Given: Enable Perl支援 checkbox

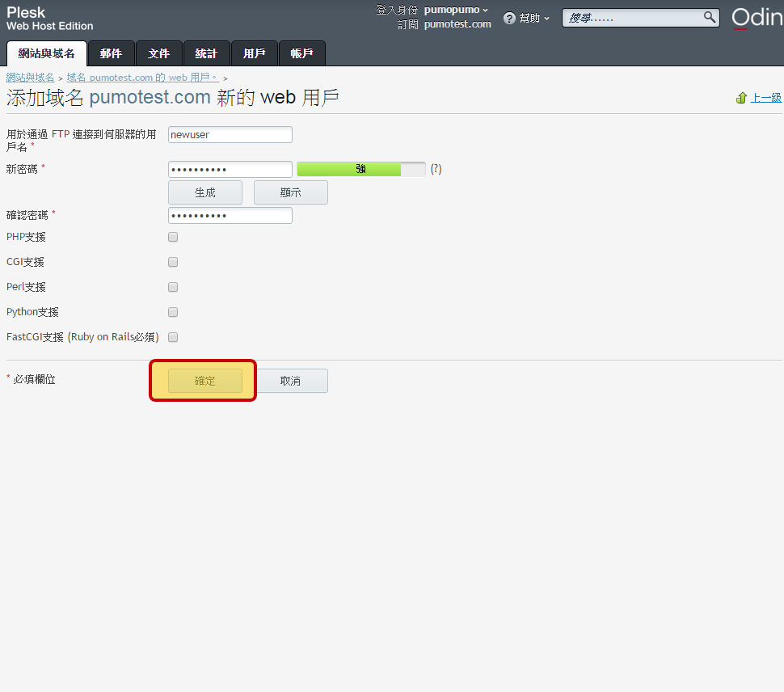Looking at the screenshot, I should tap(173, 287).
